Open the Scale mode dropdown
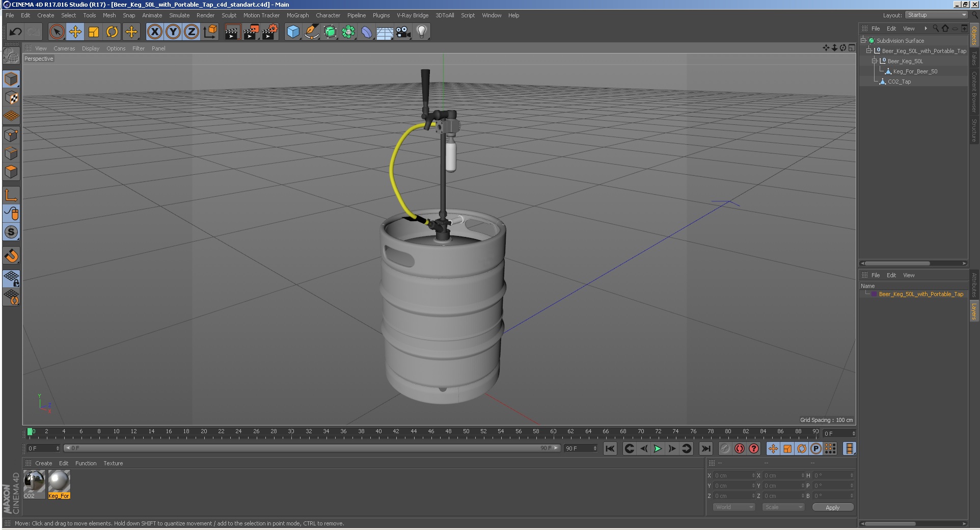This screenshot has width=980, height=530. click(x=783, y=507)
